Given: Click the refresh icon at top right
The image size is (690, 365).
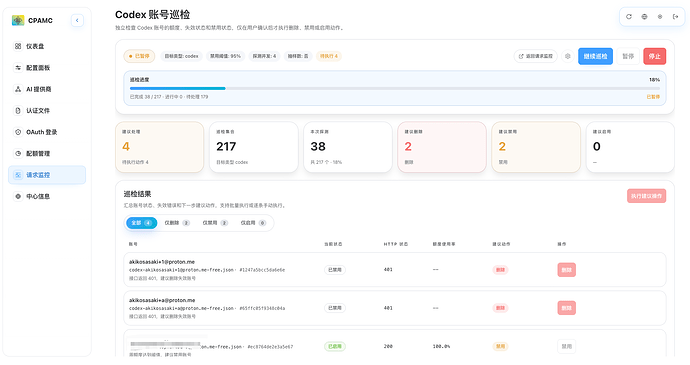Looking at the screenshot, I should (629, 17).
